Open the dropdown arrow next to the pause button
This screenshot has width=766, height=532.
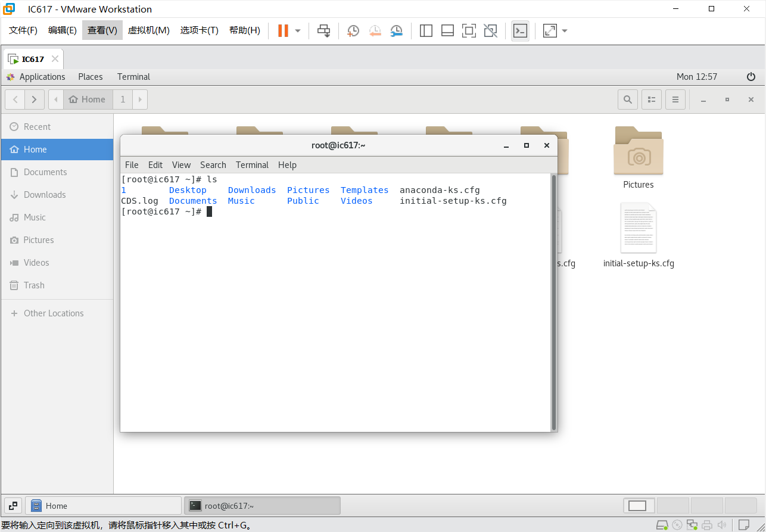pos(298,31)
